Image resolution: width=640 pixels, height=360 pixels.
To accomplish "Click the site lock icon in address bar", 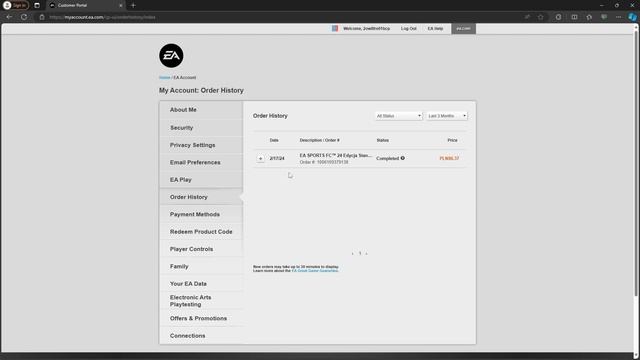I will click(42, 17).
